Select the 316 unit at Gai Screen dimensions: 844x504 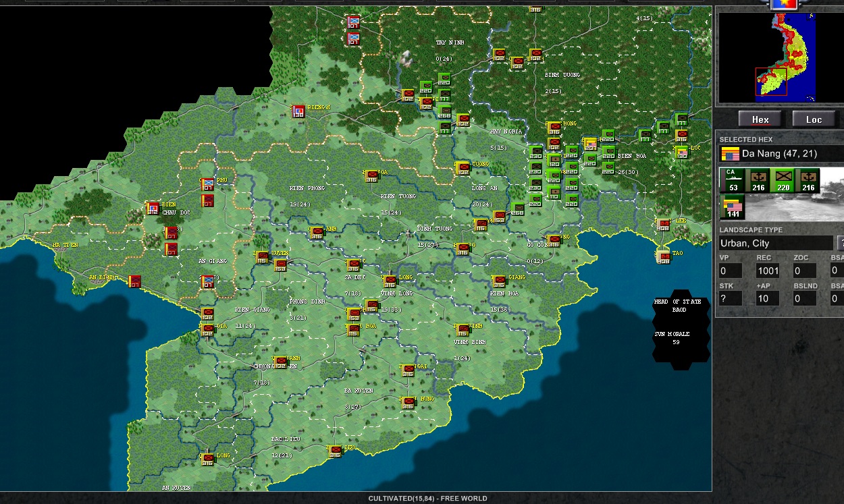[x=408, y=370]
